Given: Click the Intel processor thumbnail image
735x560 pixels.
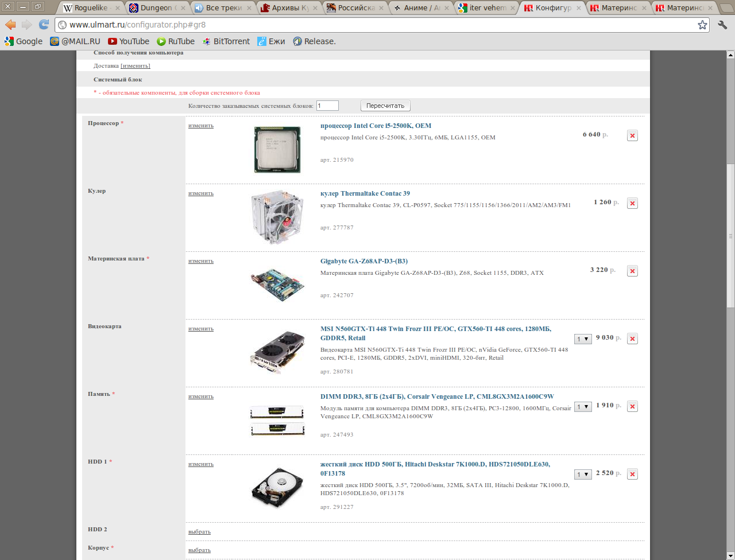Looking at the screenshot, I should point(277,149).
